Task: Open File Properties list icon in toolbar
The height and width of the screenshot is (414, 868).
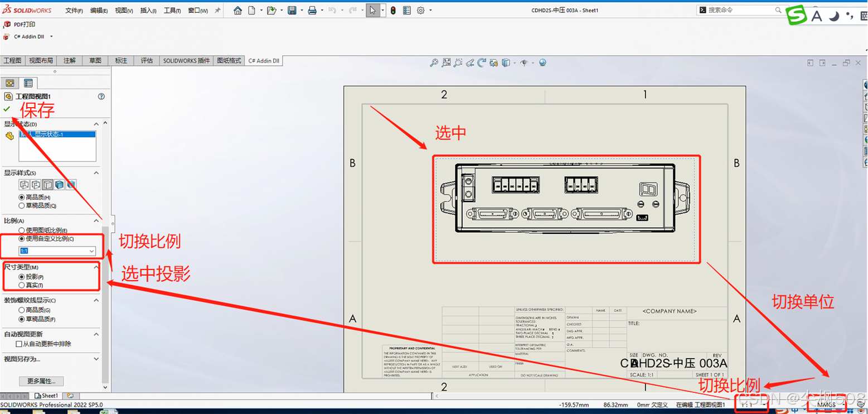Action: (407, 11)
